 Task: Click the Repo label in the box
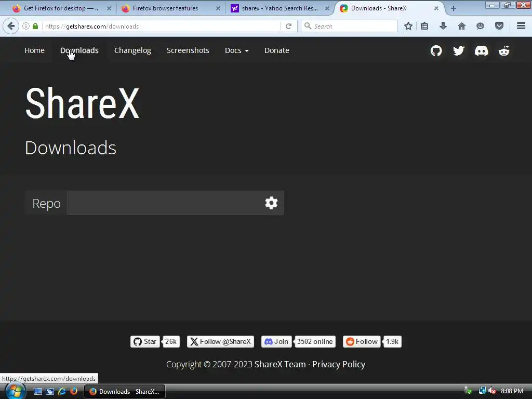46,203
